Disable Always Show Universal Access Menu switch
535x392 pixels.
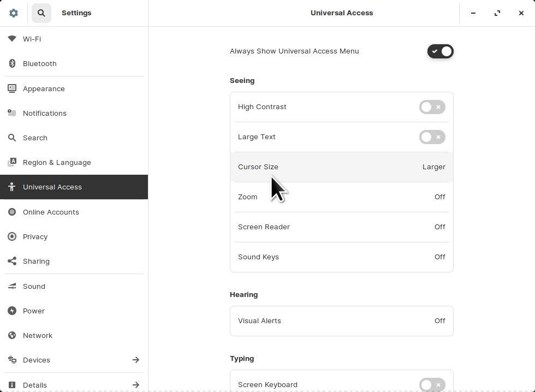pyautogui.click(x=440, y=51)
